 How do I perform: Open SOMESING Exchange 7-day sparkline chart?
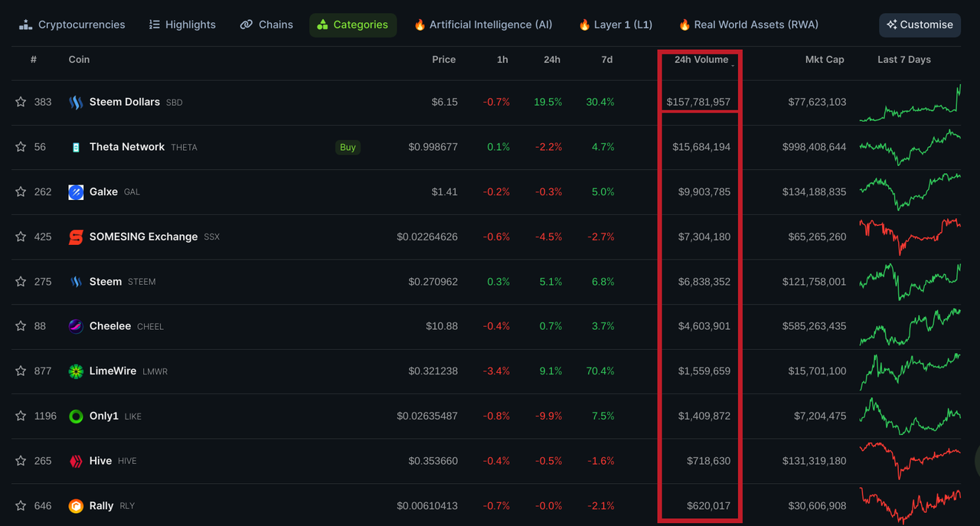[x=910, y=237]
